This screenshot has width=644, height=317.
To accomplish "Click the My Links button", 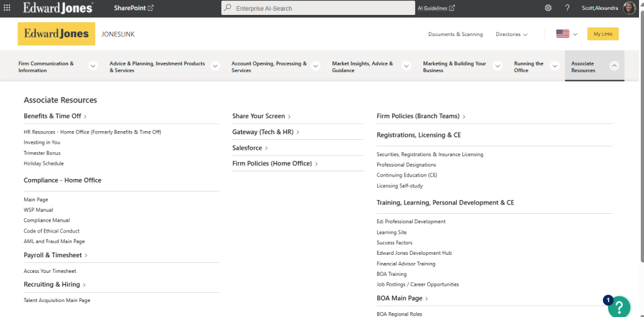I will click(x=603, y=34).
